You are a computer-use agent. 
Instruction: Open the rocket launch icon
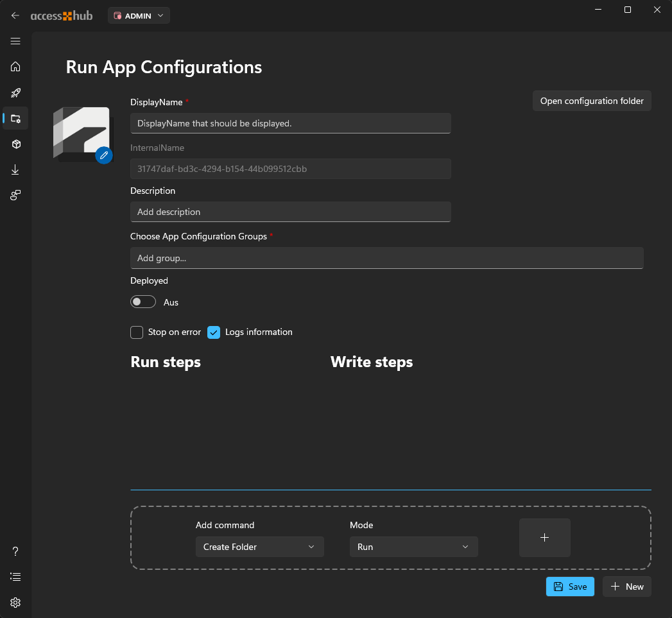[15, 92]
